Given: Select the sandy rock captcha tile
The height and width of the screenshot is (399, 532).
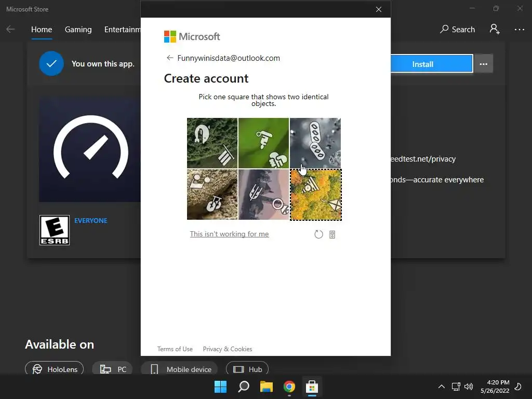Looking at the screenshot, I should (x=212, y=194).
